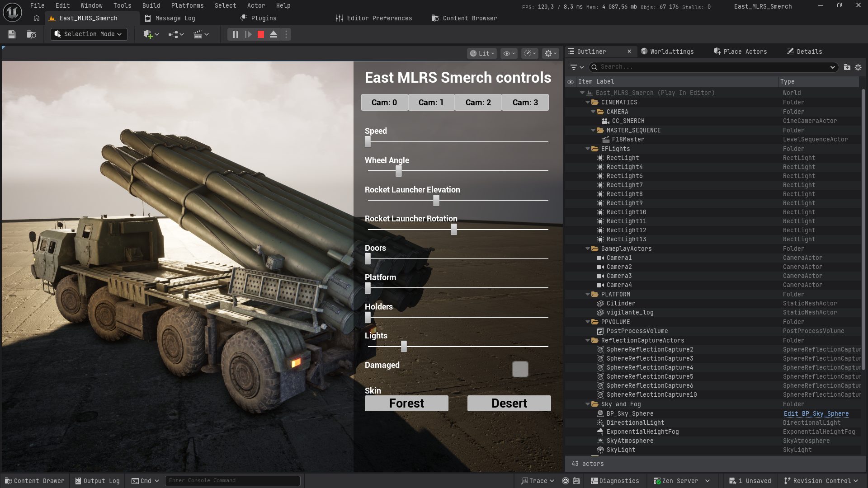868x488 pixels.
Task: Click the save current level icon
Action: tap(12, 34)
